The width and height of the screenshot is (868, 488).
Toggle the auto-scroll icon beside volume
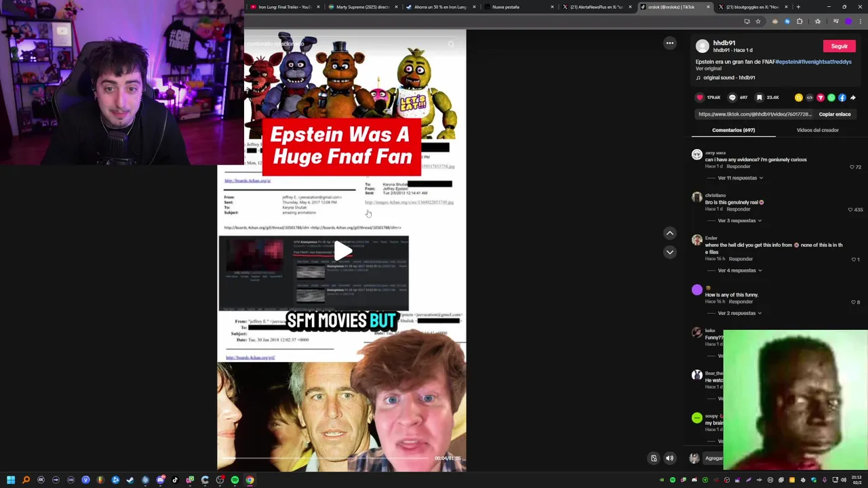pyautogui.click(x=654, y=458)
